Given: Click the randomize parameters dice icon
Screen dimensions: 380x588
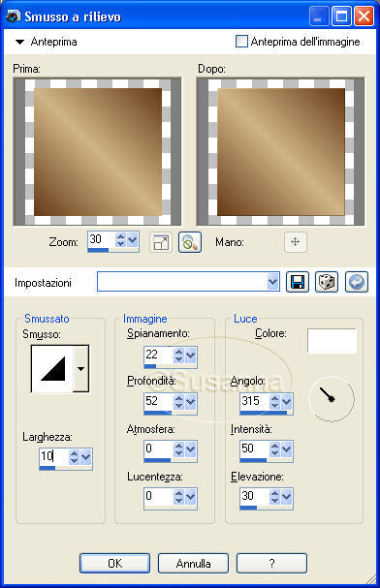Looking at the screenshot, I should 327,282.
